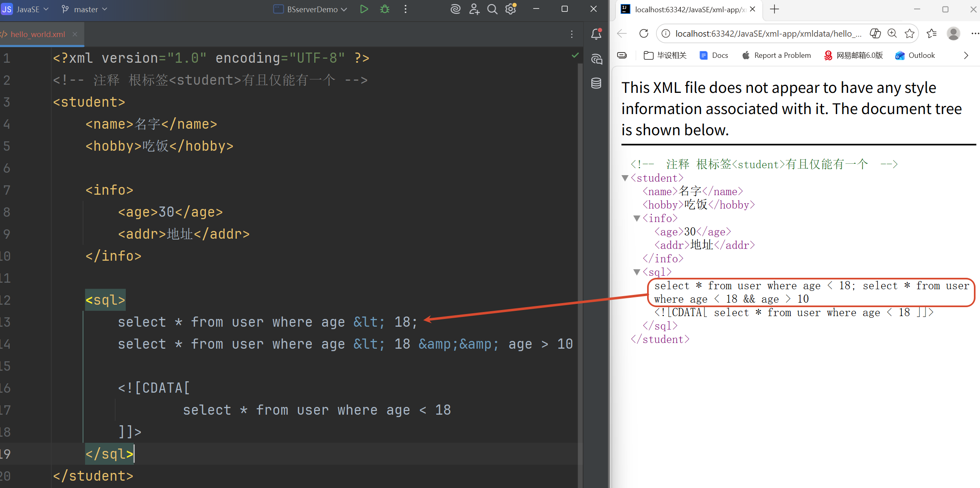Click the browser address bar
This screenshot has height=488, width=980.
(767, 33)
